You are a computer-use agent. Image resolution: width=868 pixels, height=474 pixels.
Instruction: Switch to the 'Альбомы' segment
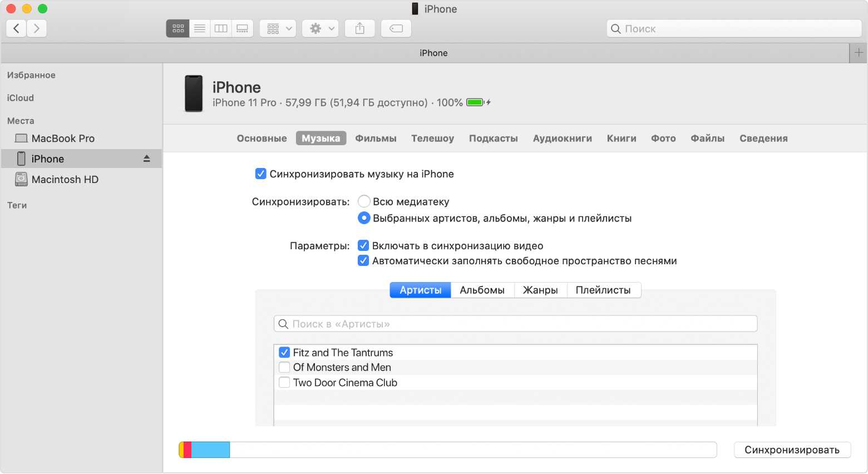(482, 290)
